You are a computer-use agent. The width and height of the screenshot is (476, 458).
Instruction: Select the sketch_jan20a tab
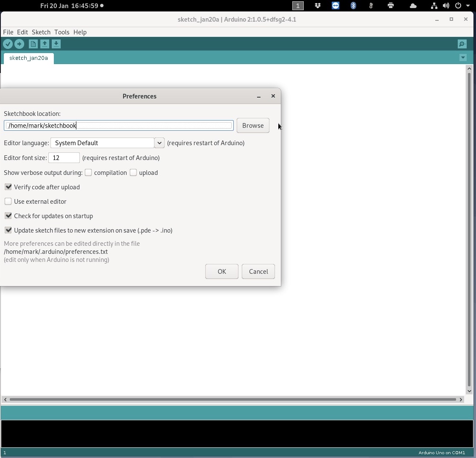[x=28, y=58]
